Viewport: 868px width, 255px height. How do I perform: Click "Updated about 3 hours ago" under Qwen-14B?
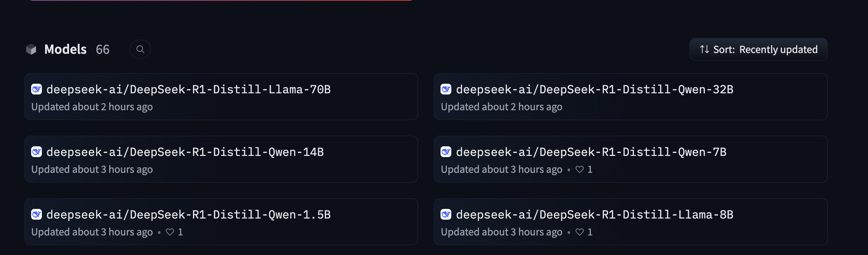click(x=92, y=169)
